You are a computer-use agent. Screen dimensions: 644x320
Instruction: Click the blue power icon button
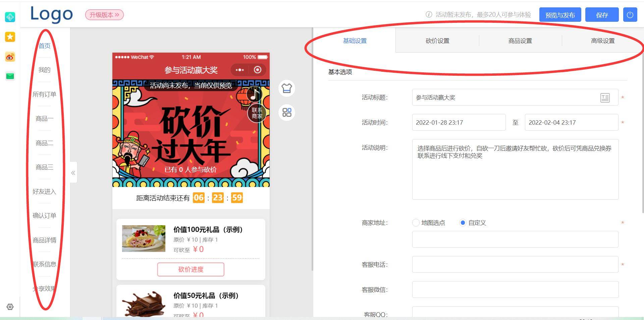pyautogui.click(x=630, y=15)
